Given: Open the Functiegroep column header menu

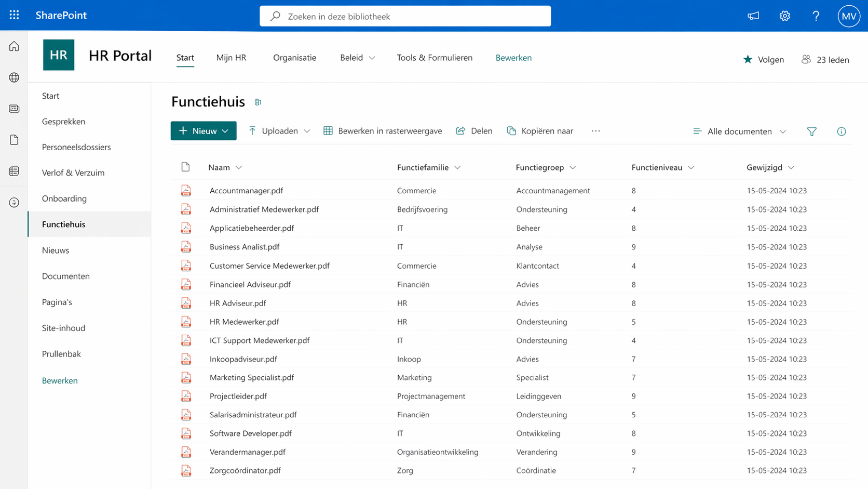Looking at the screenshot, I should click(546, 167).
